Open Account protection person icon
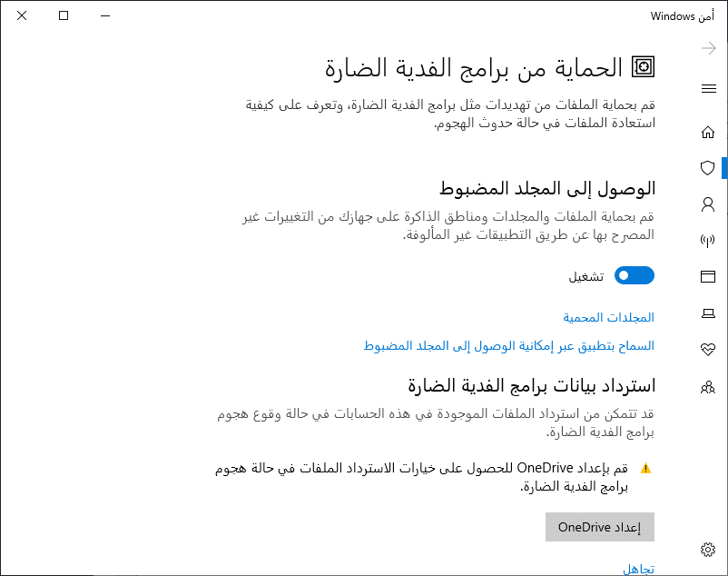The image size is (728, 576). tap(707, 204)
